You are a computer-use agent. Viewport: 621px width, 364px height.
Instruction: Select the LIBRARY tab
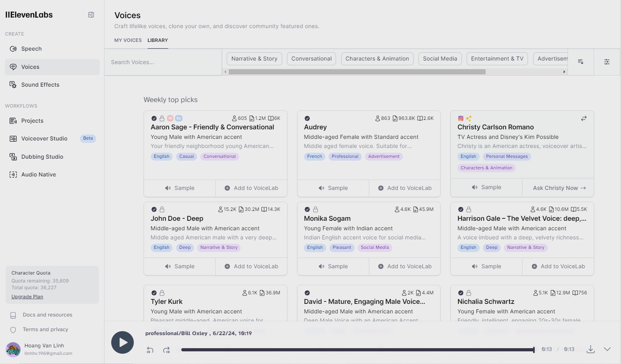158,40
